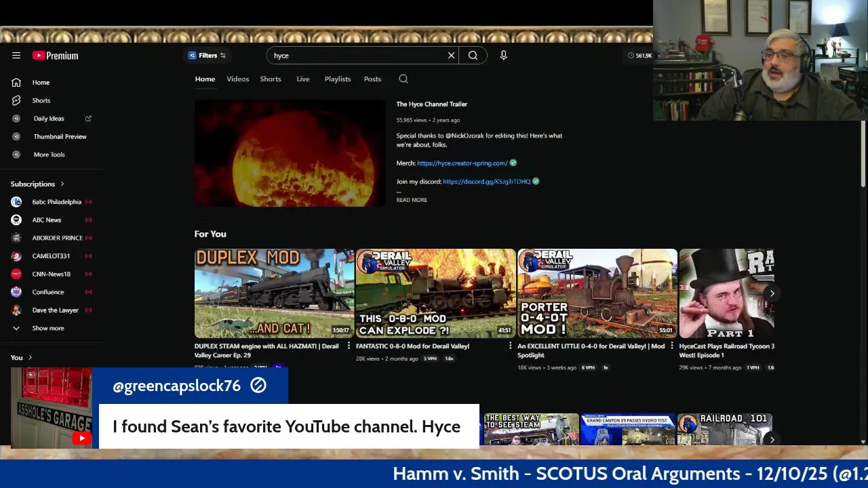Open options menu for EXCELLENT LITTLE 0-4-0 video
Viewport: 868px width, 488px height.
click(x=672, y=346)
